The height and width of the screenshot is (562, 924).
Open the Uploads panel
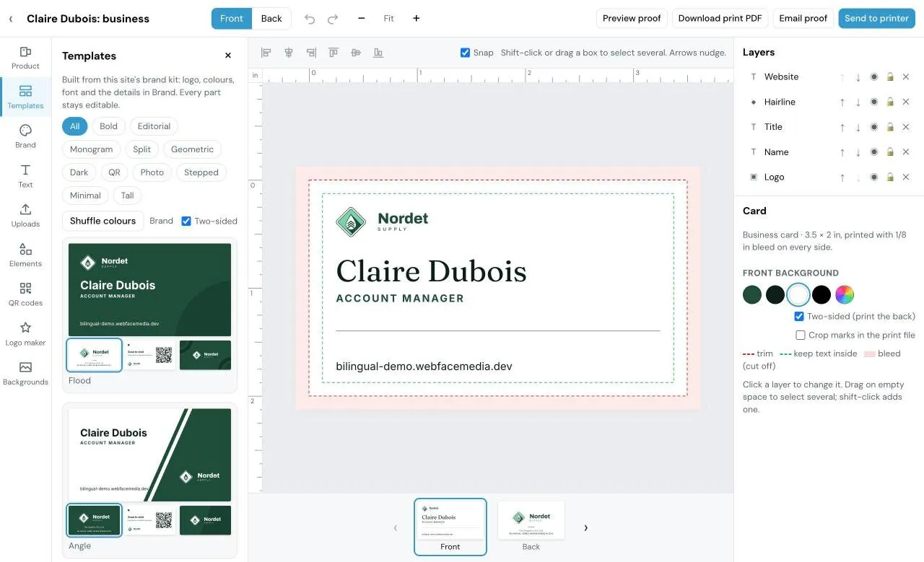[x=25, y=215]
